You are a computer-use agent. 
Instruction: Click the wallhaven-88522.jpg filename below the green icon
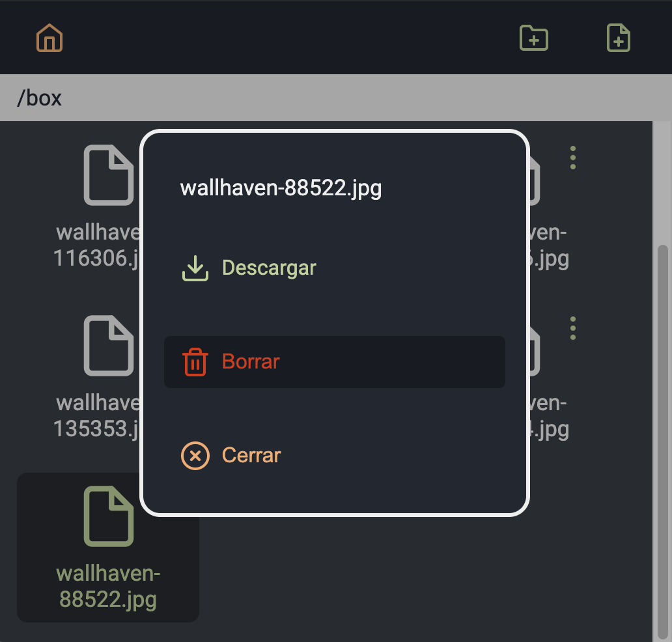pyautogui.click(x=108, y=586)
